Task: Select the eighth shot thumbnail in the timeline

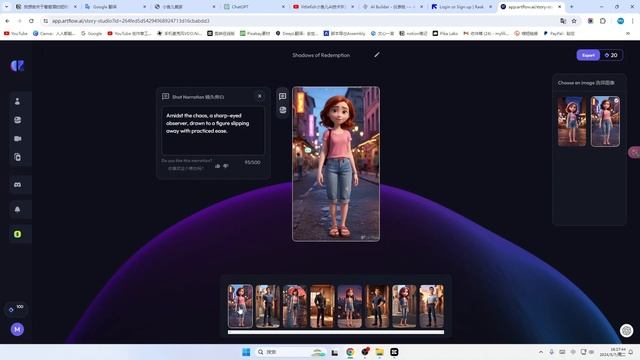Action: point(431,306)
